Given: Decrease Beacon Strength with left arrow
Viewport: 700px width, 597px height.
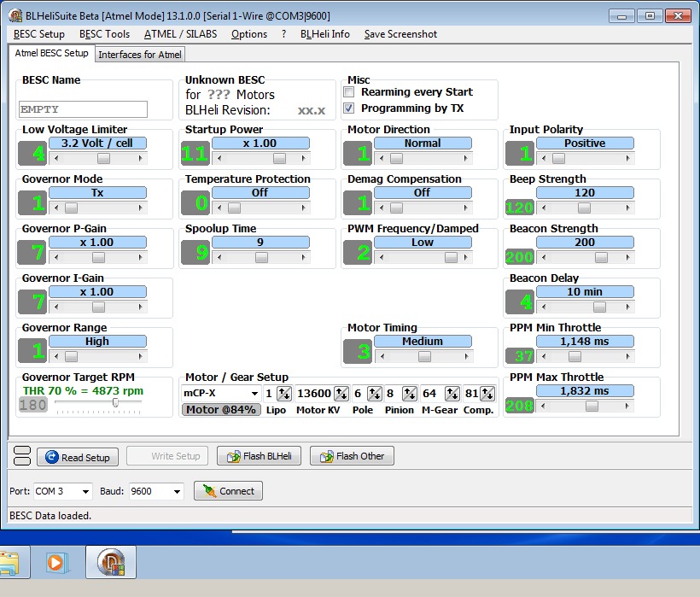Looking at the screenshot, I should [x=543, y=257].
